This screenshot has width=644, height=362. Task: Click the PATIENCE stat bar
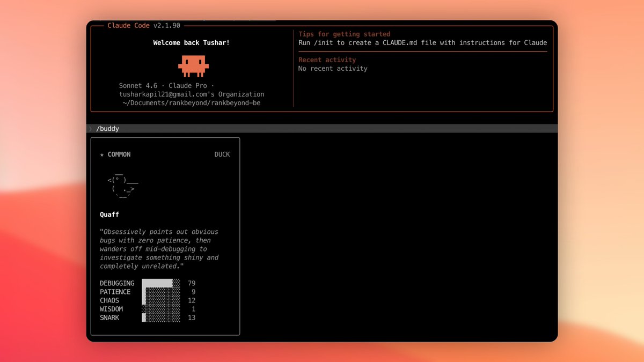point(161,292)
